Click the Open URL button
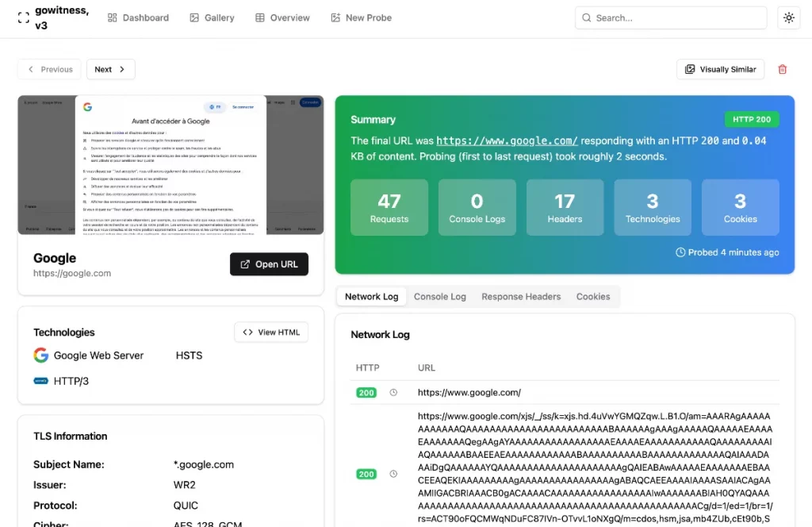 pyautogui.click(x=269, y=264)
